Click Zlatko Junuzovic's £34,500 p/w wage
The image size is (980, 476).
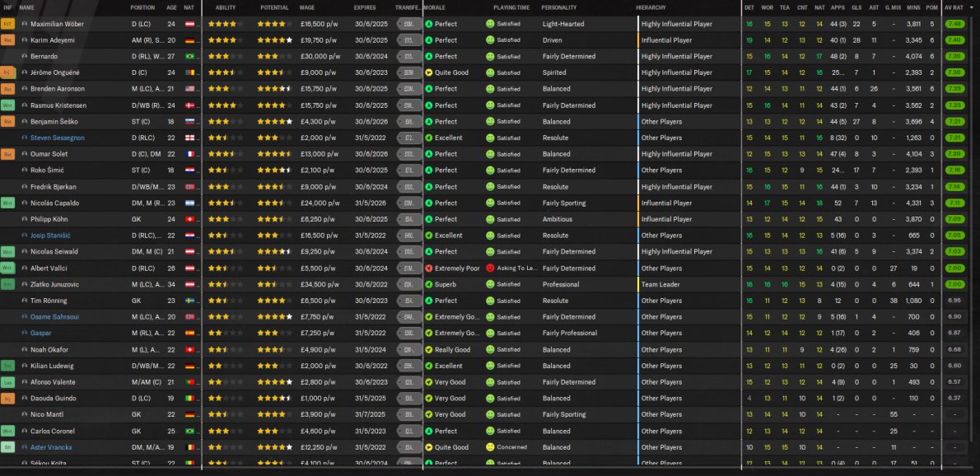pyautogui.click(x=320, y=284)
